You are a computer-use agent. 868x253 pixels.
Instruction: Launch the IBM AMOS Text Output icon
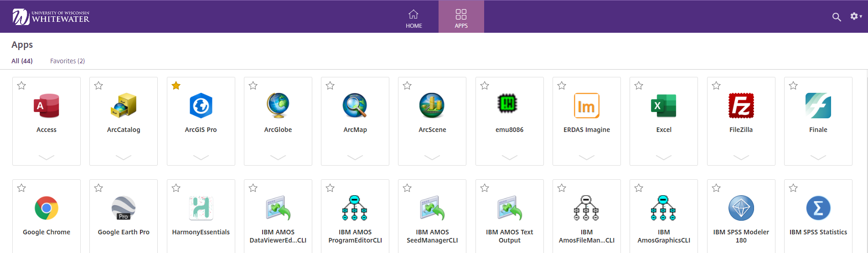pos(510,208)
